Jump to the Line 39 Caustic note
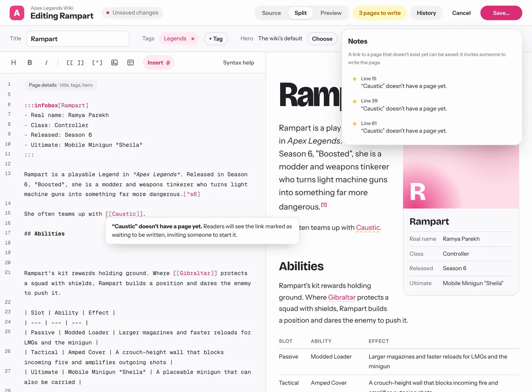Image resolution: width=532 pixels, height=392 pixels. (432, 105)
